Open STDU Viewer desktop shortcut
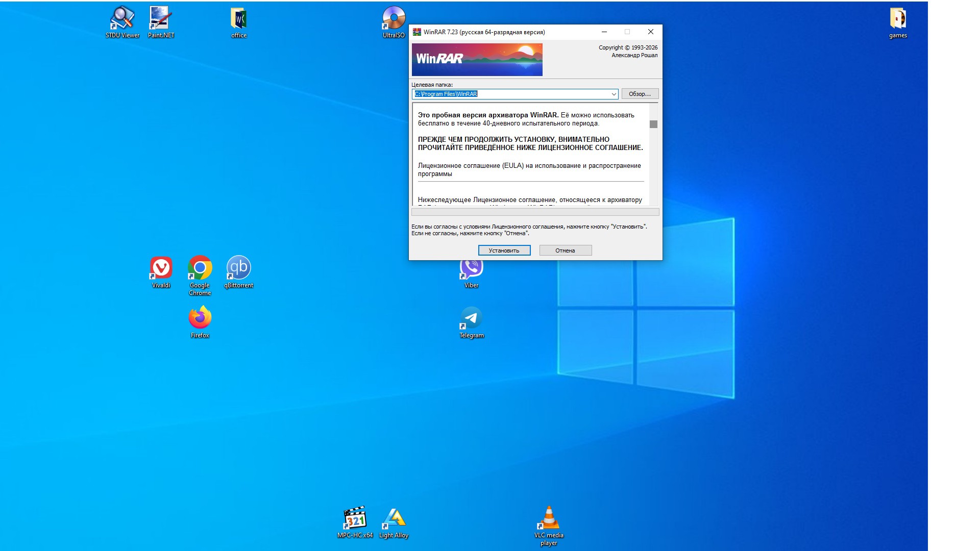Screen dimensions: 980x551 (122, 22)
